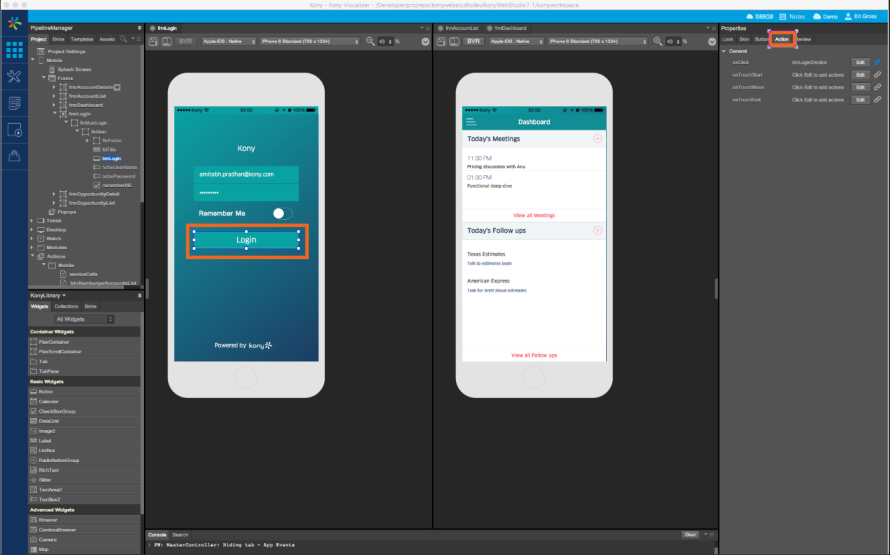Viewport: 890px width, 555px height.
Task: Click the search icon in PipelineManager panel
Action: [x=123, y=39]
